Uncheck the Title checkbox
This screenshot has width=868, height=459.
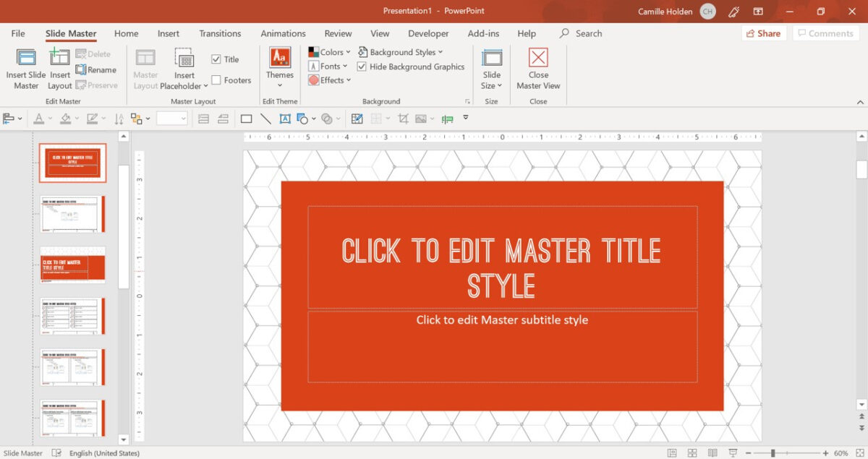215,59
